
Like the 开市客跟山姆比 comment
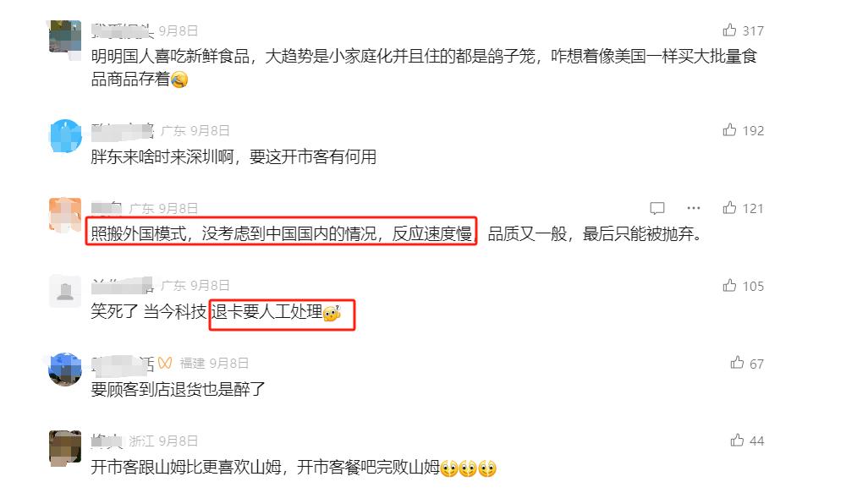coord(737,440)
